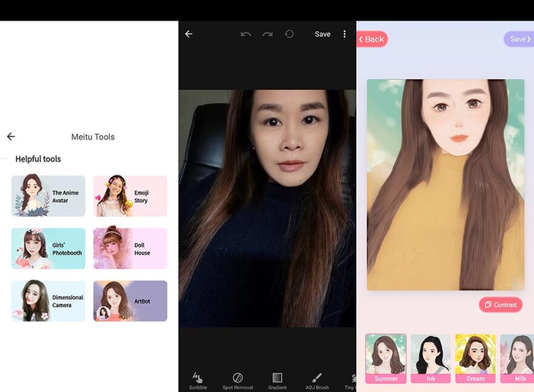
Task: Open the Contrast adjustment control
Action: (501, 305)
